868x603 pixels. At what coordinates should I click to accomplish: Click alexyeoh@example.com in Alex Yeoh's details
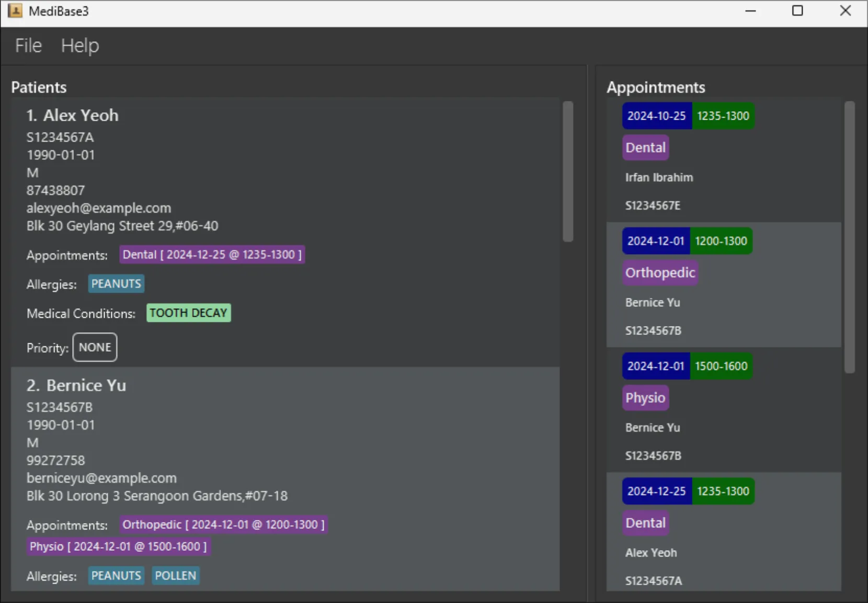click(x=98, y=207)
